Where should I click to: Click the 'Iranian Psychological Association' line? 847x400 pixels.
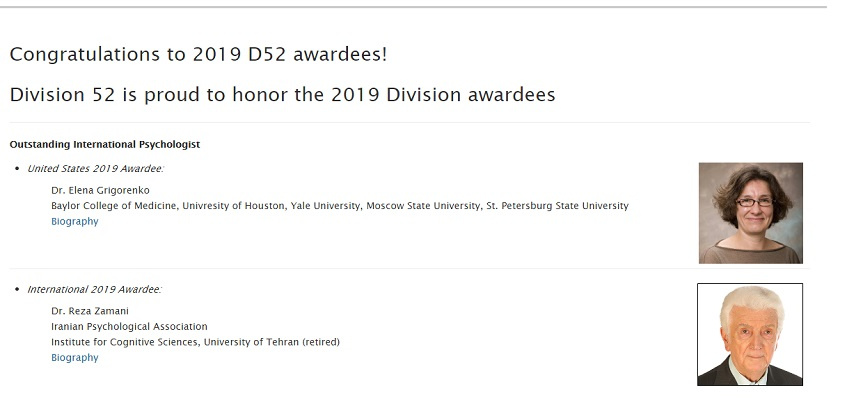[129, 327]
